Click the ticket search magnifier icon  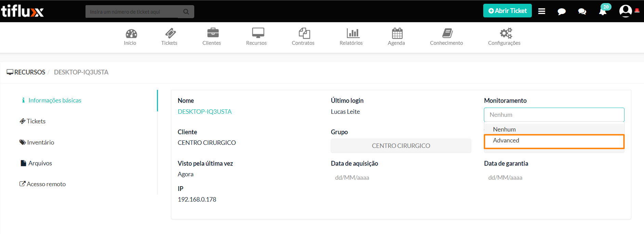pos(186,12)
